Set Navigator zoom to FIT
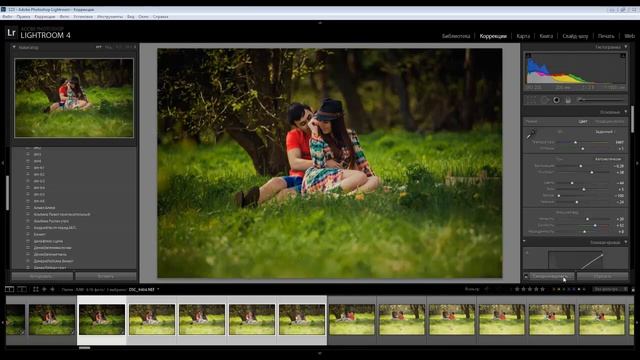Image resolution: width=640 pixels, height=360 pixels. [x=98, y=47]
